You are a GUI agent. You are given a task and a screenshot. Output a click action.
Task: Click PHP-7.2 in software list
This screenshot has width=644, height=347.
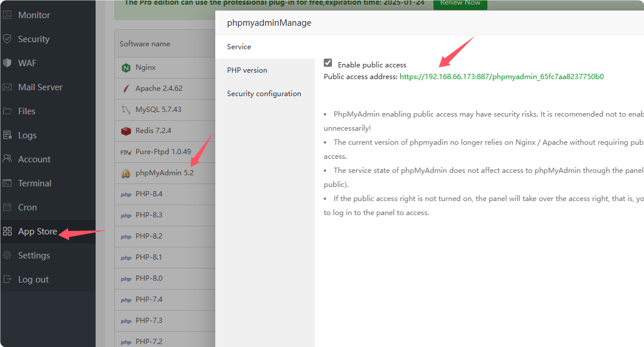pyautogui.click(x=148, y=342)
